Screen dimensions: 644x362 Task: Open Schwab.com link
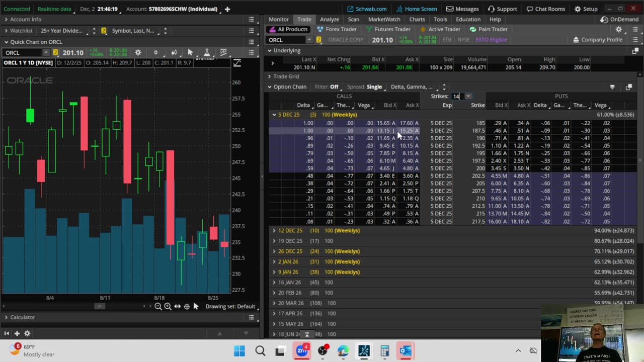pos(367,9)
